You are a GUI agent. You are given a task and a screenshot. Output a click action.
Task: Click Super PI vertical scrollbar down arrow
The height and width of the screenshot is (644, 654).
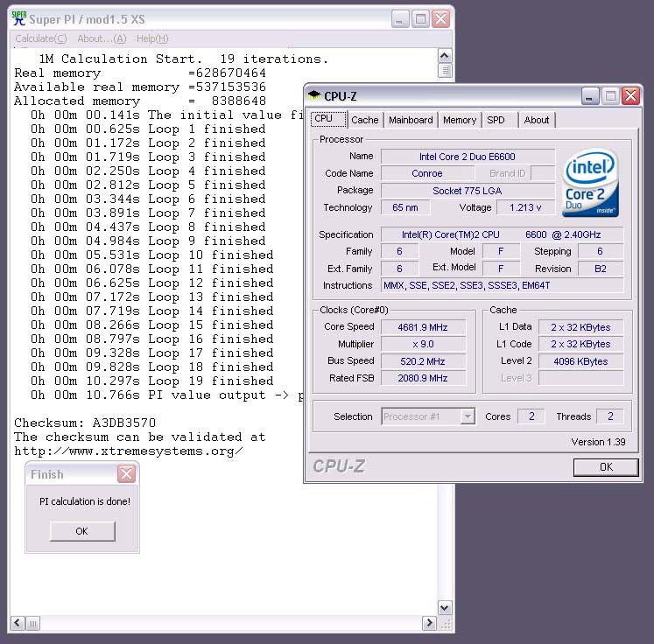click(x=445, y=608)
